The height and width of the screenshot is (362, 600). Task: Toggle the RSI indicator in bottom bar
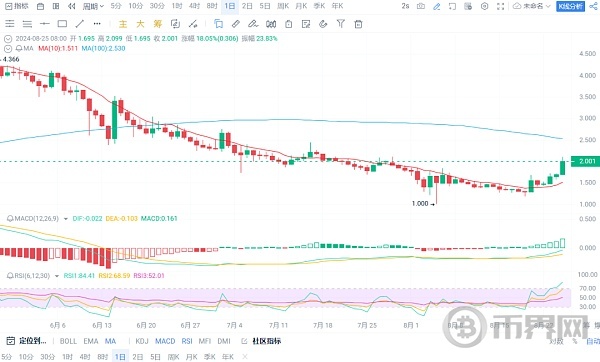tap(187, 341)
